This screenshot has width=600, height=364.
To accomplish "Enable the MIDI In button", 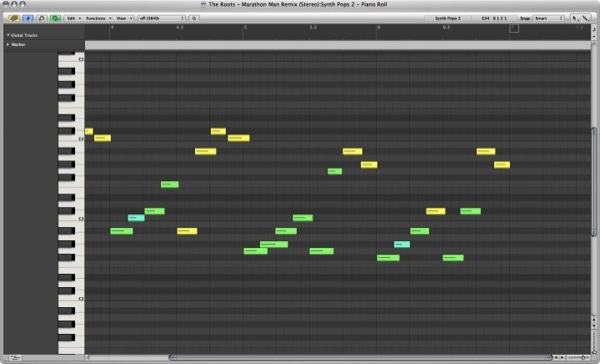I will click(x=42, y=18).
